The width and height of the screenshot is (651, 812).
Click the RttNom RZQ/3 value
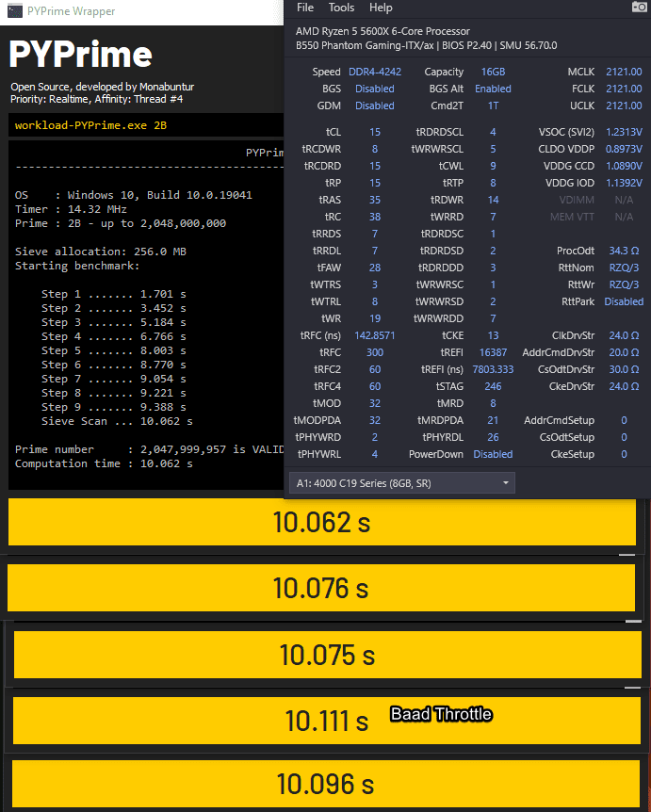[x=624, y=268]
